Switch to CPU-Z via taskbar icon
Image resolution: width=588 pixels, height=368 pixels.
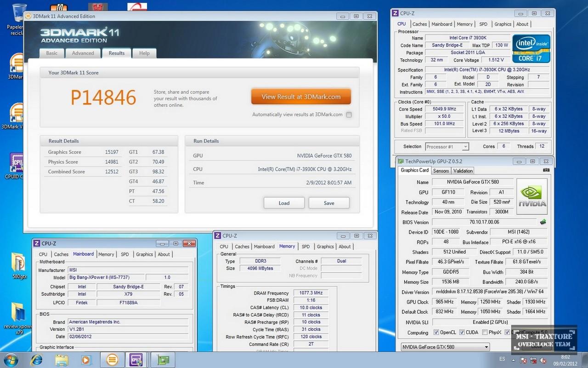[x=136, y=360]
